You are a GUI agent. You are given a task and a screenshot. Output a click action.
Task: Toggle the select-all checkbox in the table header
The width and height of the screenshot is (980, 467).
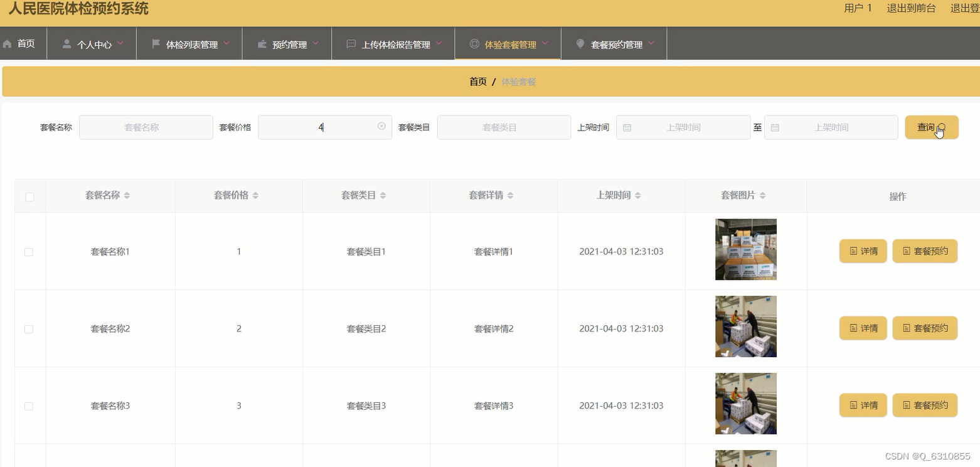29,196
